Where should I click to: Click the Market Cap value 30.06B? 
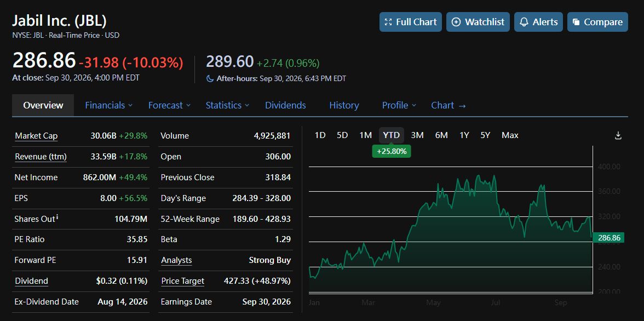point(104,136)
